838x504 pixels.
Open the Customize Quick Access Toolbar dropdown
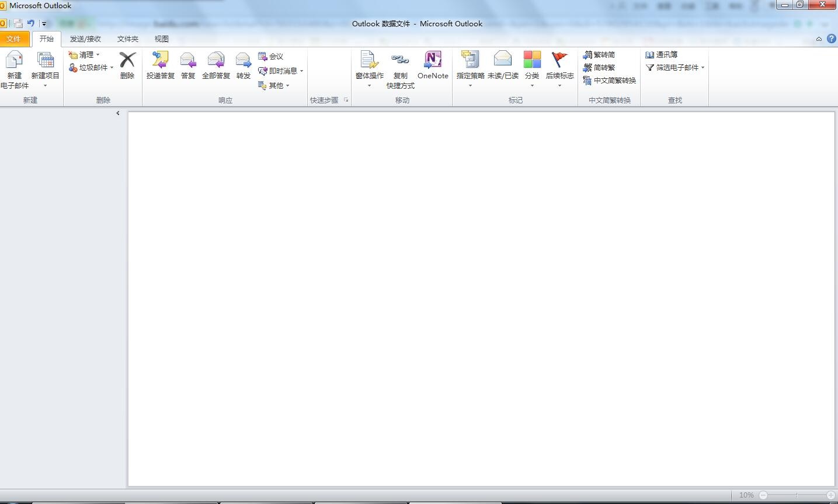tap(44, 24)
